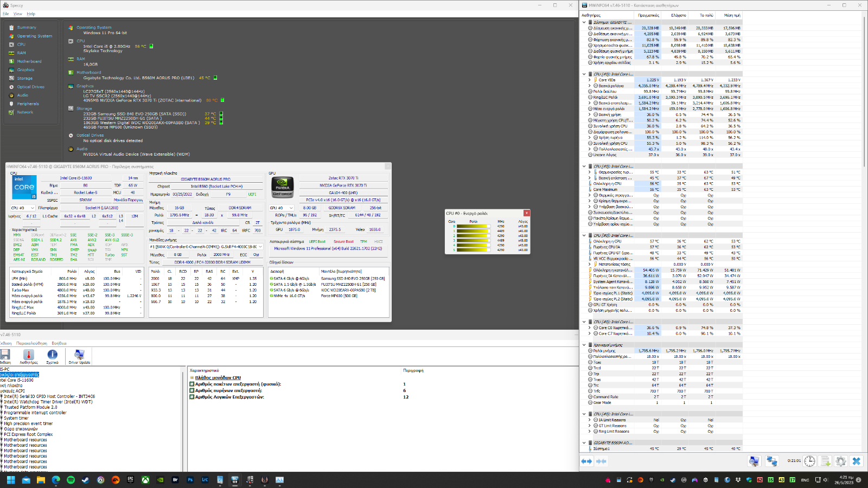Select Optical Drives in Speccy sidebar
The width and height of the screenshot is (868, 488).
30,87
